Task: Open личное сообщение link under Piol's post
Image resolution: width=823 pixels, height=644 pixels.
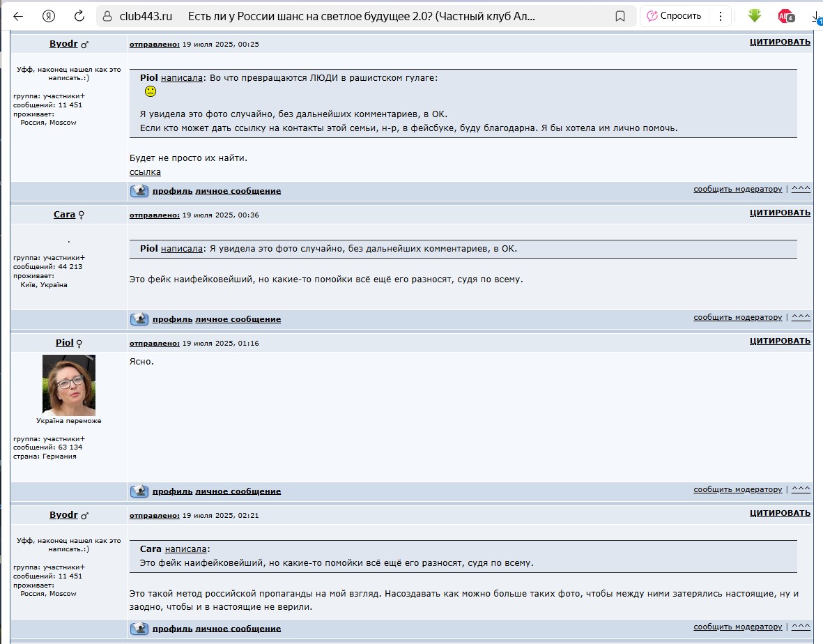Action: coord(238,491)
